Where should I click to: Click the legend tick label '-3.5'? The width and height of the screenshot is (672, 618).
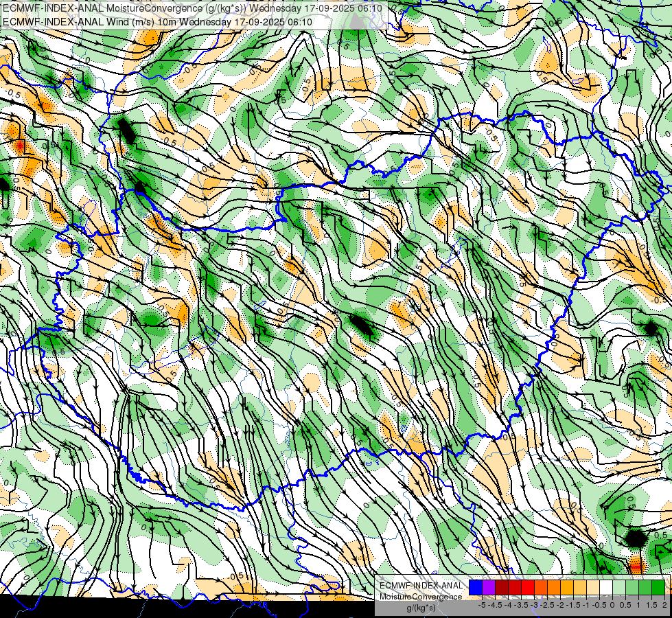click(x=521, y=605)
